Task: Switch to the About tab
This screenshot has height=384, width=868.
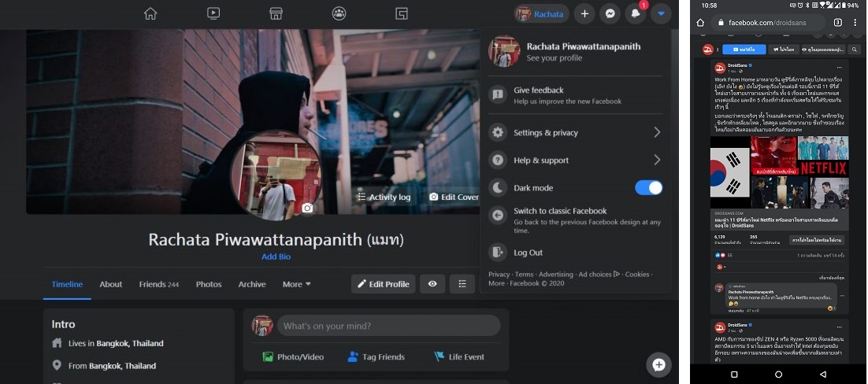Action: [111, 284]
